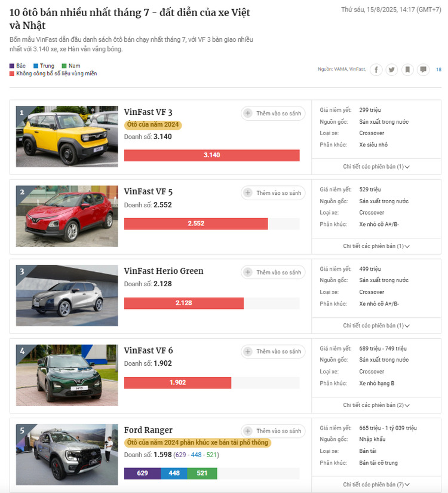The image size is (448, 493).
Task: Click the red no-regional-data legend swatch
Action: 12,74
